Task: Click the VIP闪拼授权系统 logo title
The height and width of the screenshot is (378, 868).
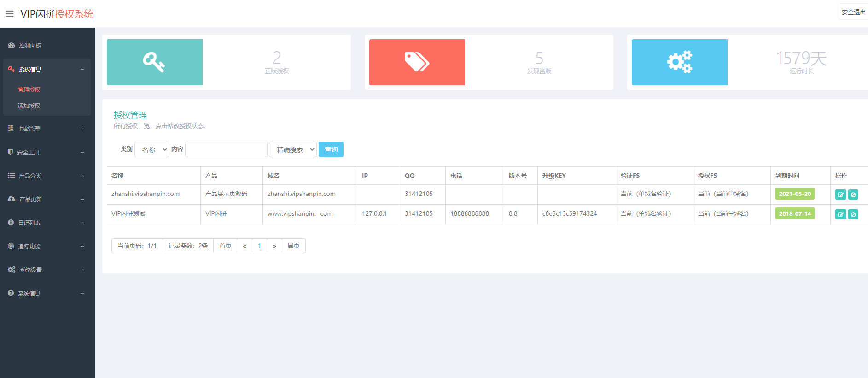Action: click(57, 14)
